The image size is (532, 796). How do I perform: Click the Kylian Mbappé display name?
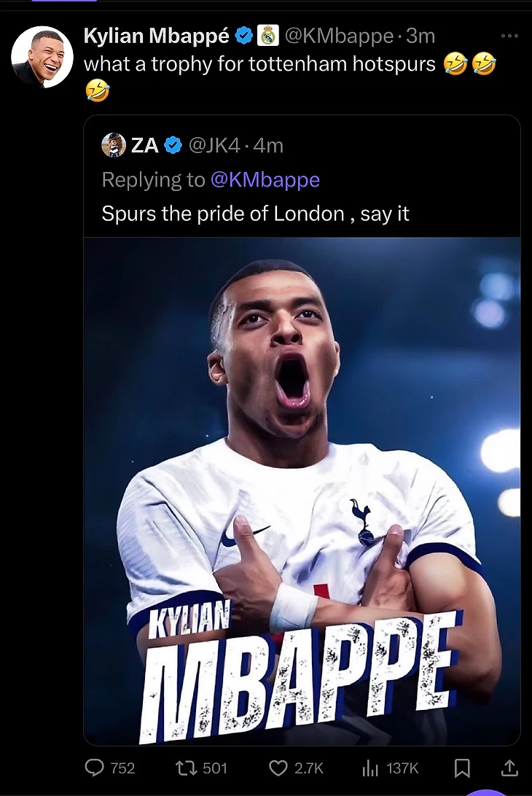click(157, 35)
